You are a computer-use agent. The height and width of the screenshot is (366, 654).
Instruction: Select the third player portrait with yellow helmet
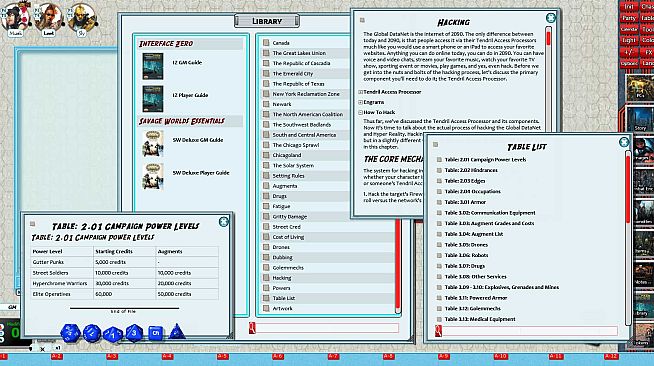pyautogui.click(x=82, y=18)
